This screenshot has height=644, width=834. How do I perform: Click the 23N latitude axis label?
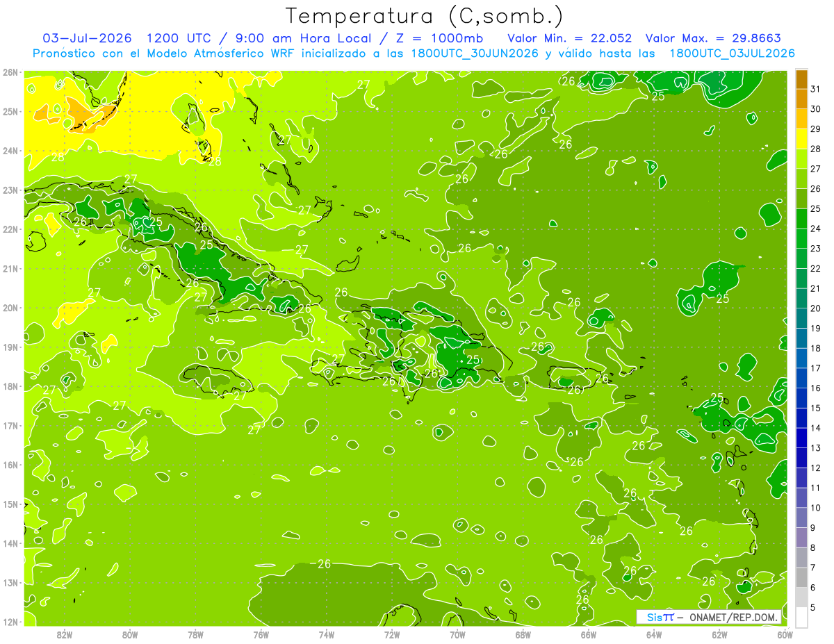10,190
